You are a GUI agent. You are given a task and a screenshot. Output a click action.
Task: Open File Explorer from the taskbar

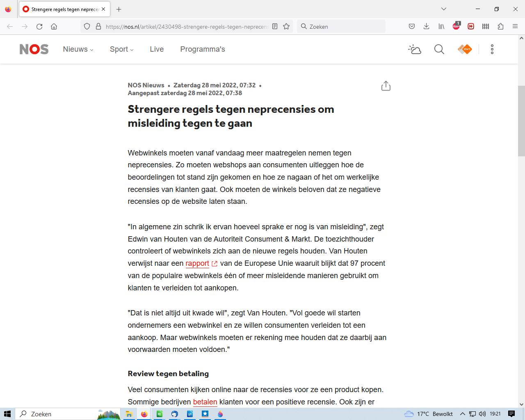[129, 414]
